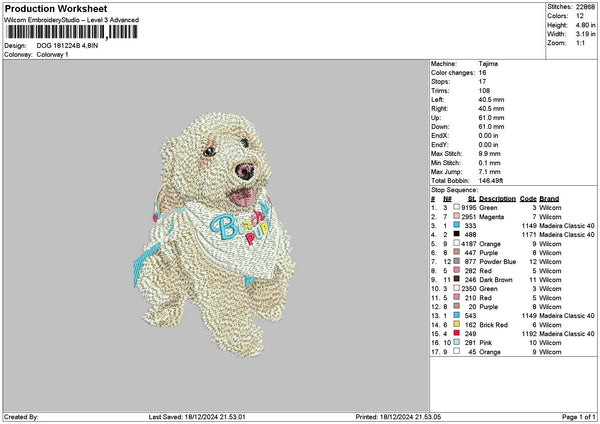Click the swatch beside 246 Dark Brown
600x424 pixels.
click(457, 279)
